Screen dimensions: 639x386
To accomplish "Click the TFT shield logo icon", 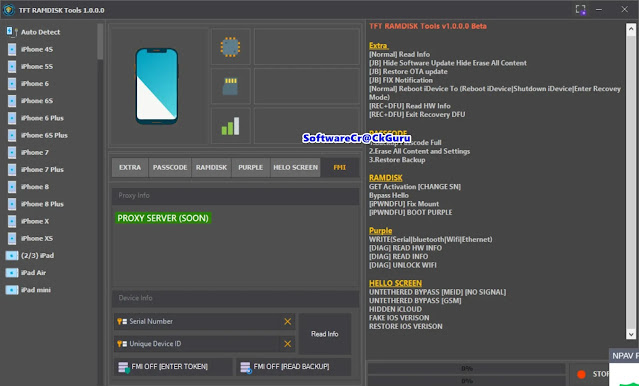I will point(9,10).
